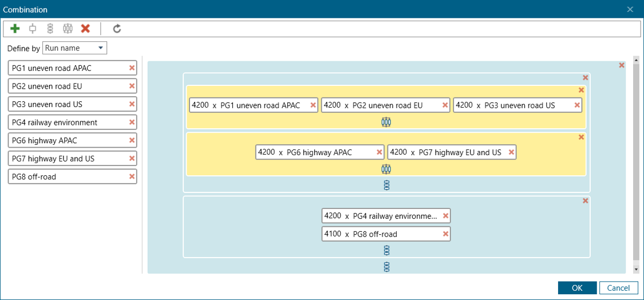Screen dimensions: 644x300
Task: Click the side-by-side blocks toolbar icon
Action: point(68,29)
